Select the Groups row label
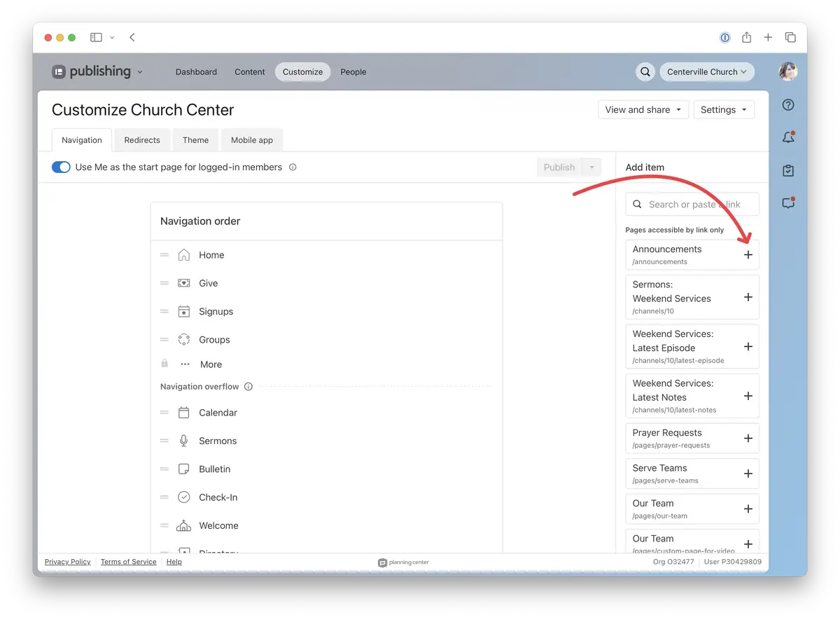The height and width of the screenshot is (620, 840). (x=214, y=340)
